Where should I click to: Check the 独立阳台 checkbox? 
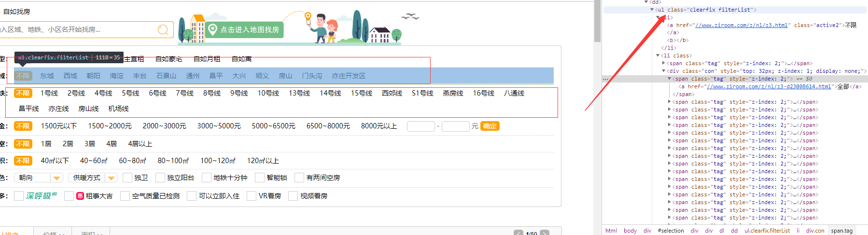pos(160,178)
